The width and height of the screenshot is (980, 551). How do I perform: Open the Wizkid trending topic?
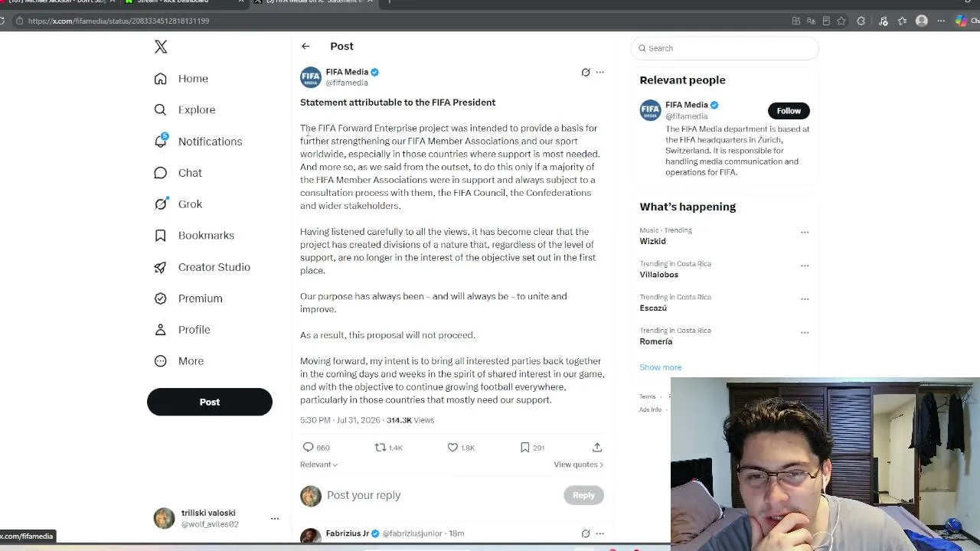(x=652, y=241)
